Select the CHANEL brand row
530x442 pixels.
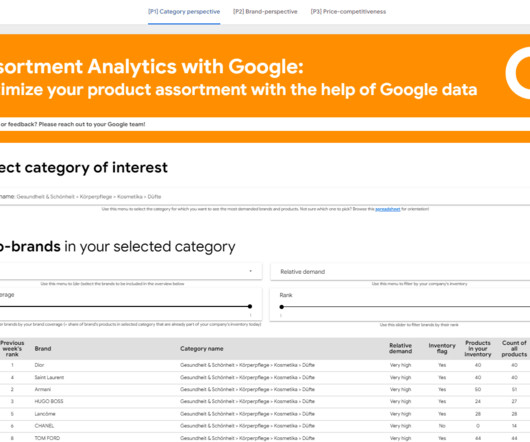pyautogui.click(x=265, y=426)
